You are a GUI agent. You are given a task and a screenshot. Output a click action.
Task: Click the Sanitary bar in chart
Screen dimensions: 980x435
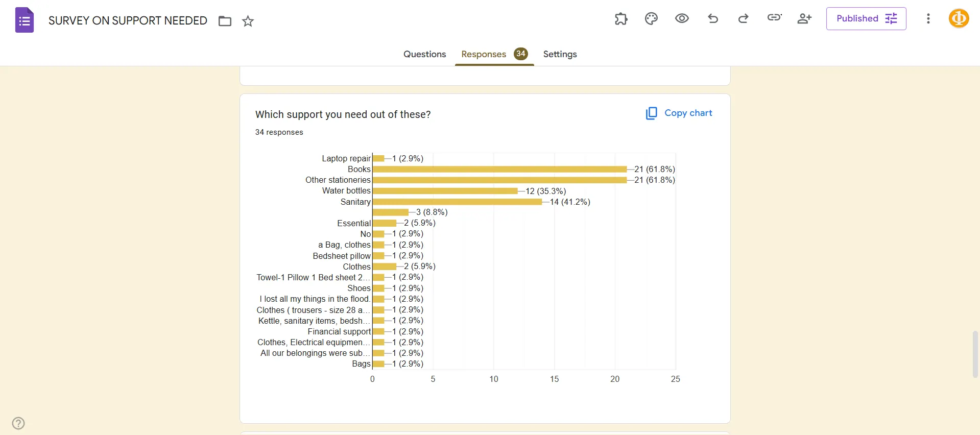click(x=457, y=202)
